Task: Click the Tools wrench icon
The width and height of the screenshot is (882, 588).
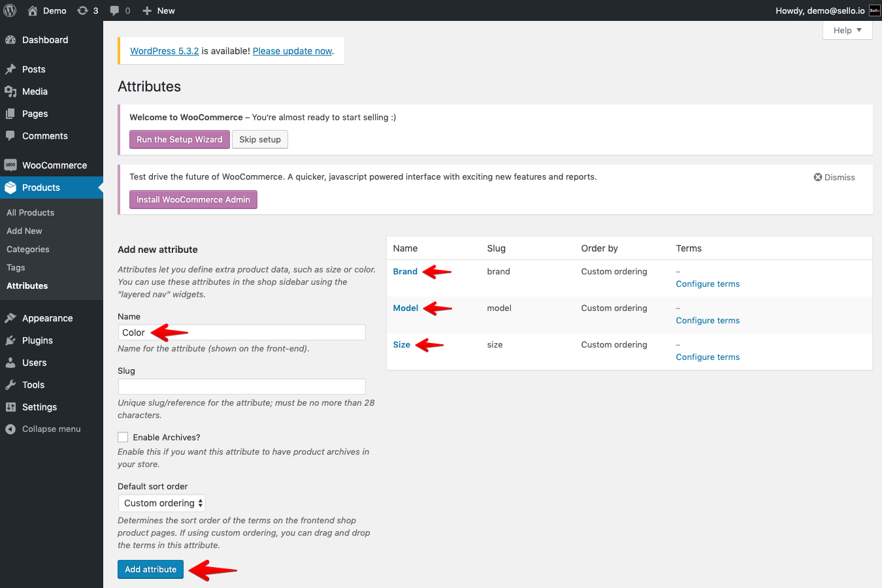Action: [x=10, y=385]
